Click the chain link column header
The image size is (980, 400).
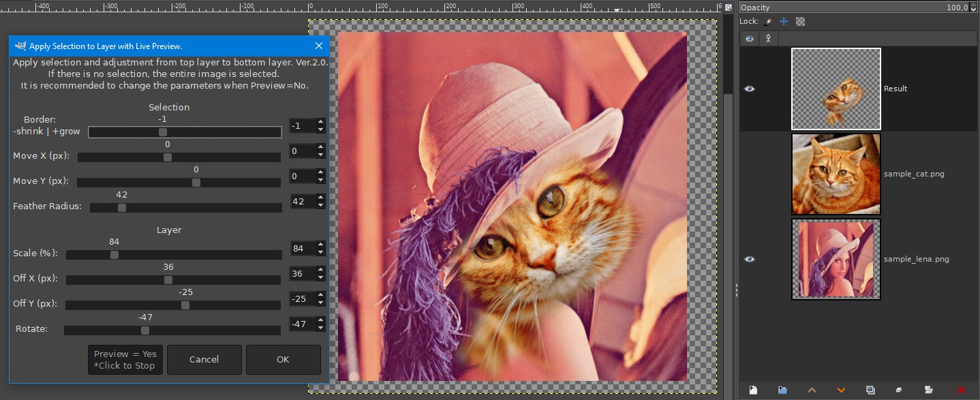pyautogui.click(x=769, y=39)
